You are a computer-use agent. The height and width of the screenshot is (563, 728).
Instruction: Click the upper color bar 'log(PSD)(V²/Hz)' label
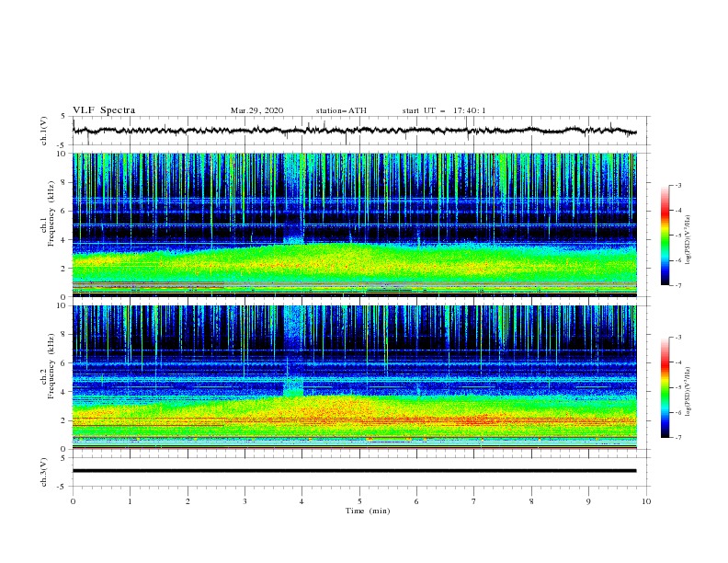tap(688, 240)
